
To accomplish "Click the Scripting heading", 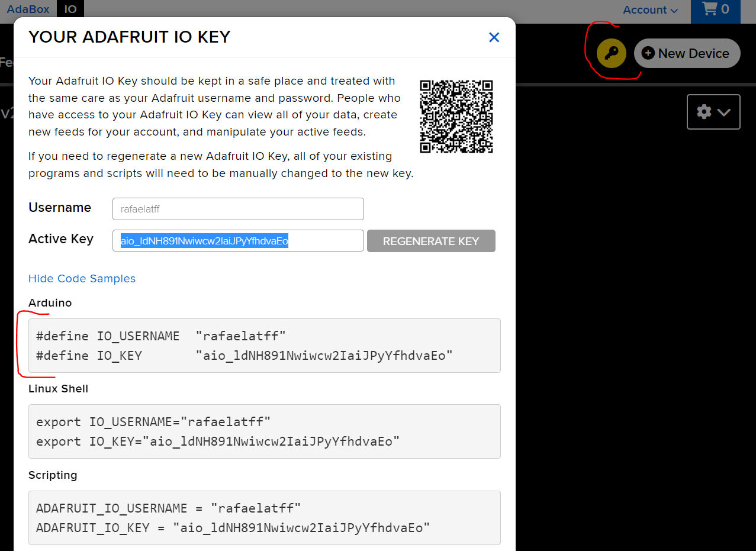I will (x=53, y=475).
